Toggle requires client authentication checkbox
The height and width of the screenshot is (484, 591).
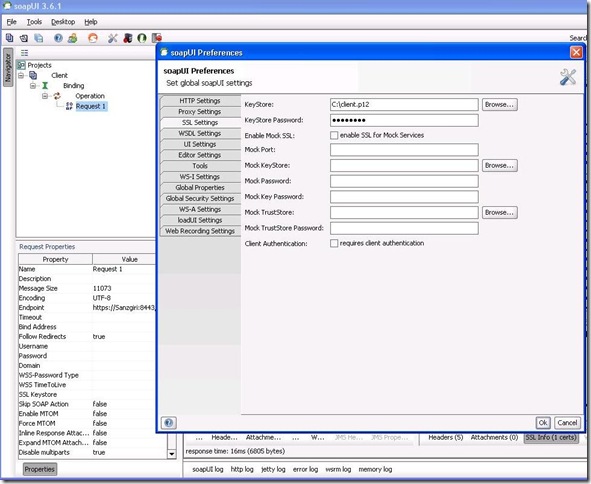[x=334, y=244]
